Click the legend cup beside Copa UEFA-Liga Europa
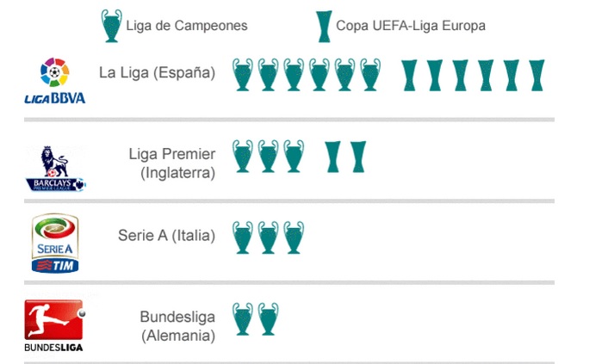608x364 pixels. (323, 26)
